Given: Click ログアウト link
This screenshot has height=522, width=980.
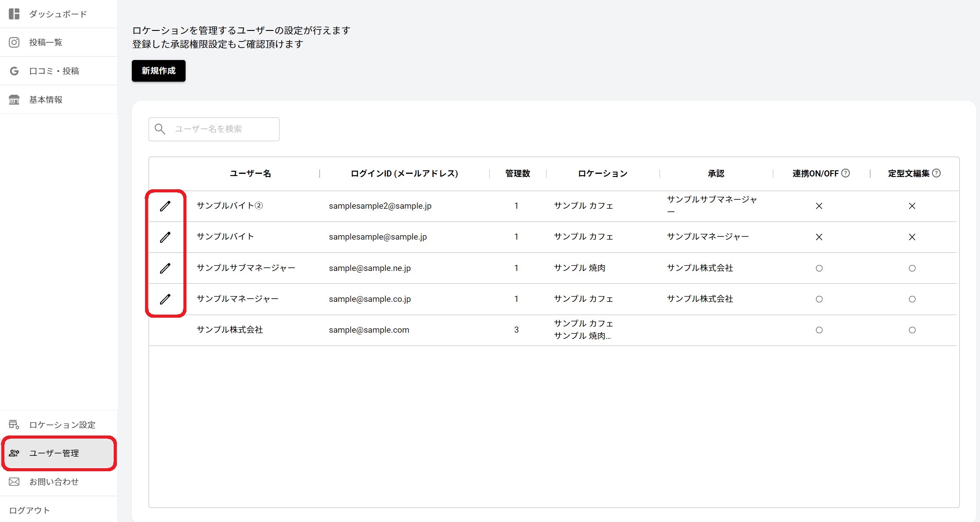Looking at the screenshot, I should 30,511.
